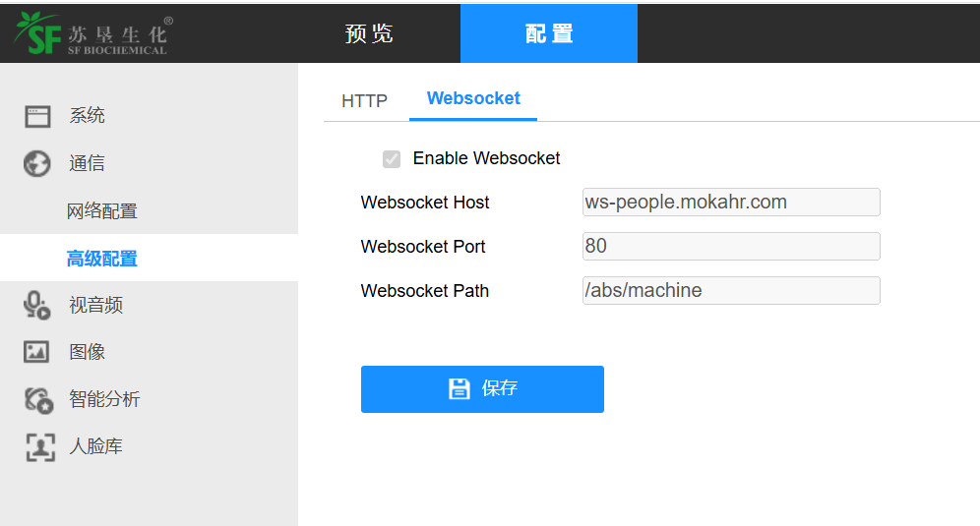Click the smart analysis icon
This screenshot has width=980, height=526.
(x=37, y=399)
